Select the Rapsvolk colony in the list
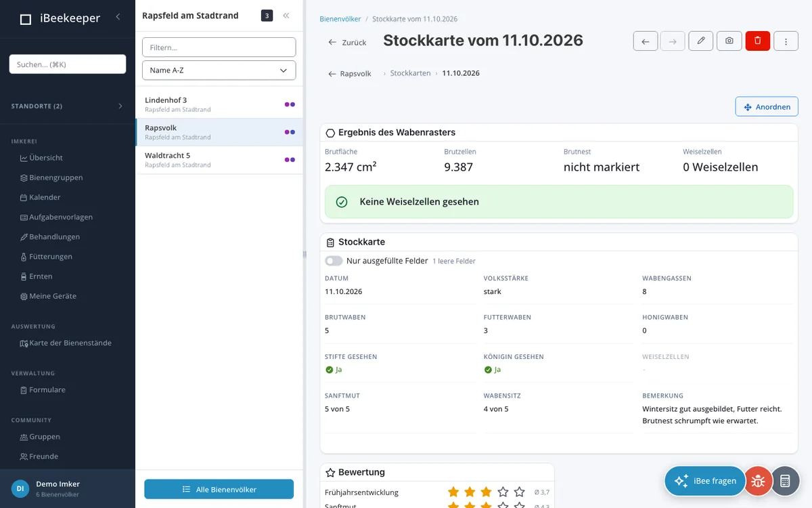The height and width of the screenshot is (508, 812). (219, 132)
